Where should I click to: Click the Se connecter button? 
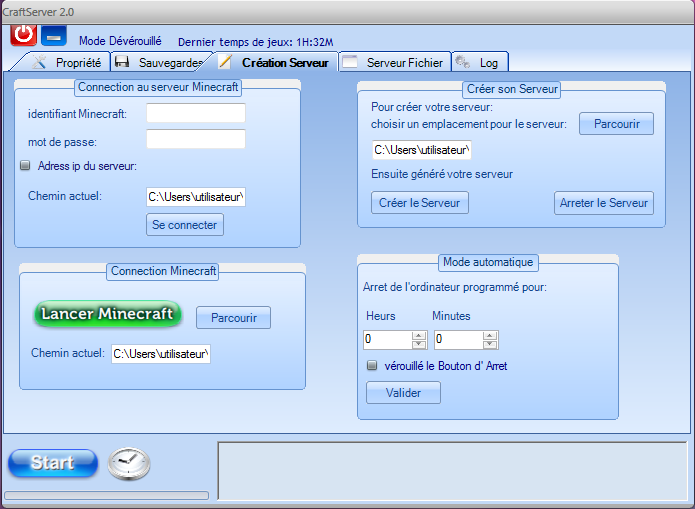[185, 225]
